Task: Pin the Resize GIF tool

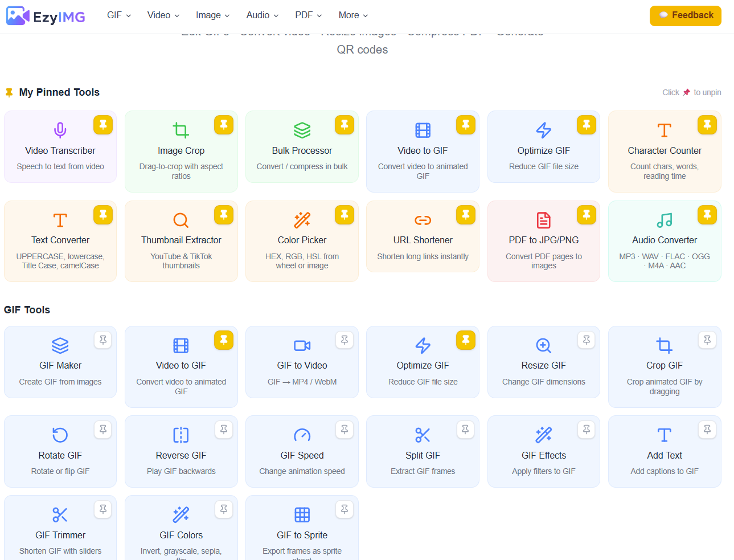Action: (x=587, y=340)
